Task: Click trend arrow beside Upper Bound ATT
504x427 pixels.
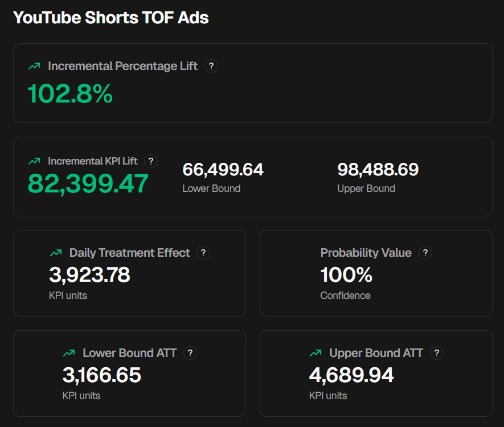Action: tap(315, 353)
